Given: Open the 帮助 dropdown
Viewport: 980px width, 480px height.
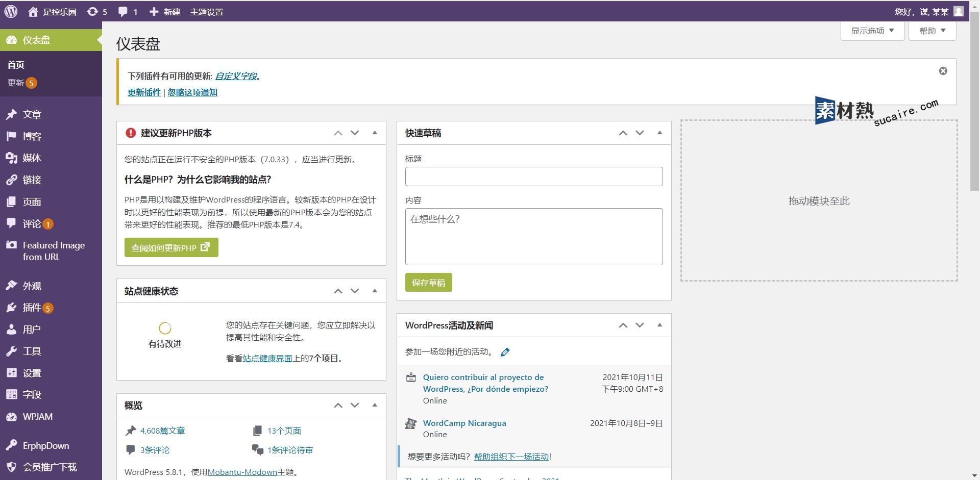Looking at the screenshot, I should coord(932,31).
